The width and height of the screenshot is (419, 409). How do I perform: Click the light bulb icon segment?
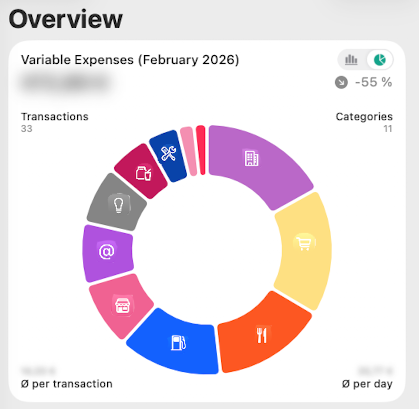[x=118, y=204]
